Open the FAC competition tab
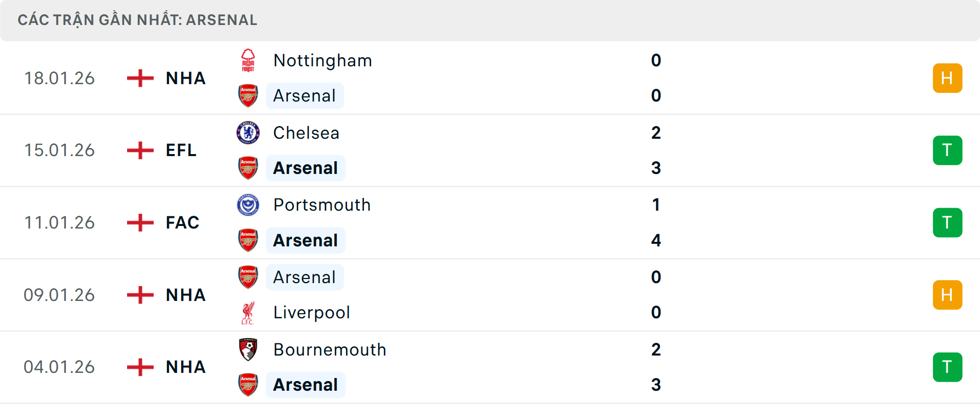 182,222
